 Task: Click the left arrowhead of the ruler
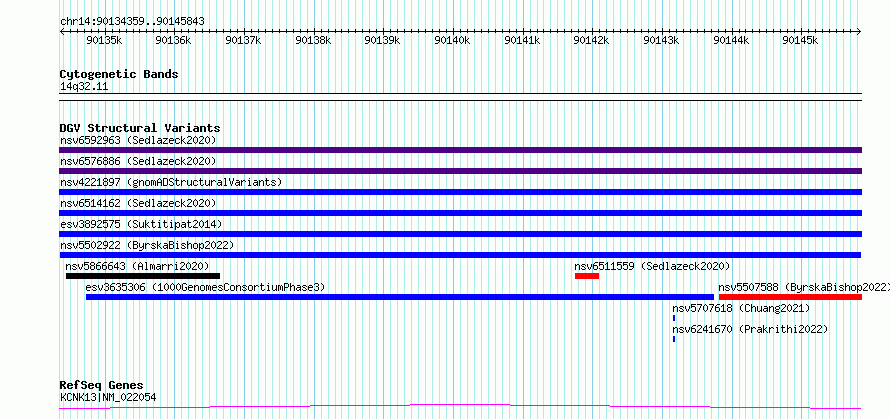(x=62, y=31)
